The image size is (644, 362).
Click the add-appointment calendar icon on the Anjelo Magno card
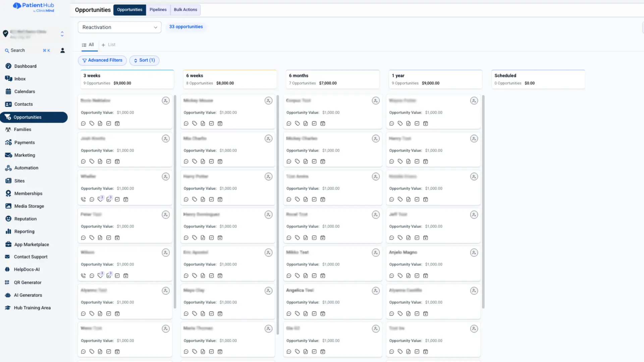425,276
